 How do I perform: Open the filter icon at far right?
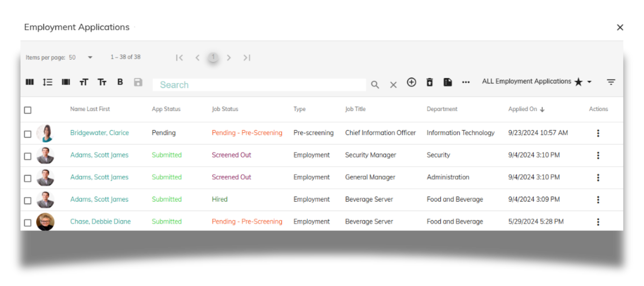click(x=611, y=82)
